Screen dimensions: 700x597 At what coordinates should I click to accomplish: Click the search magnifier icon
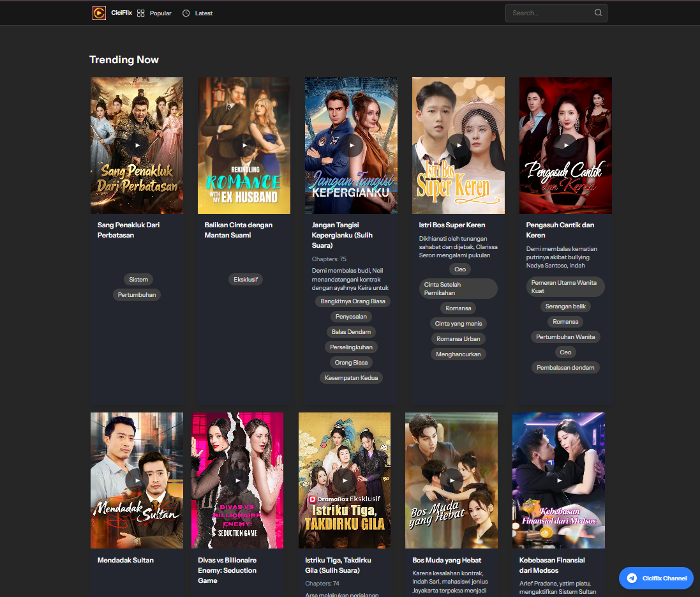(x=598, y=12)
